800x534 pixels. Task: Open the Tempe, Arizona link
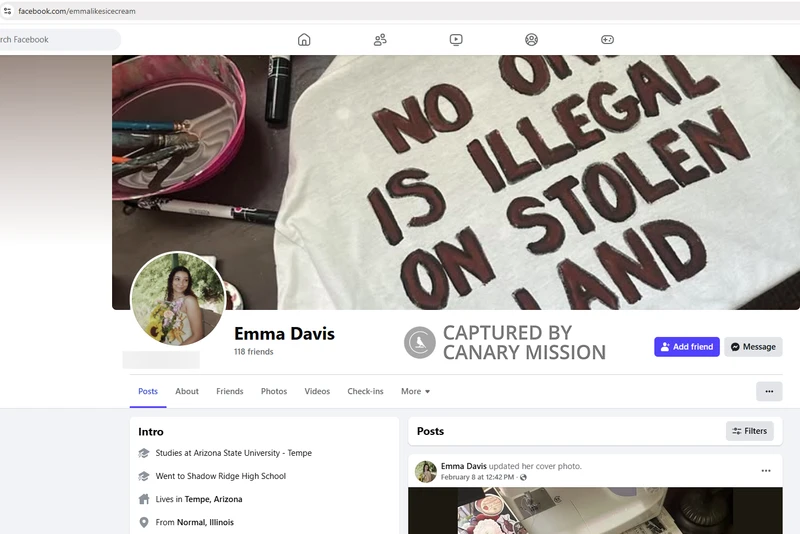pyautogui.click(x=213, y=499)
